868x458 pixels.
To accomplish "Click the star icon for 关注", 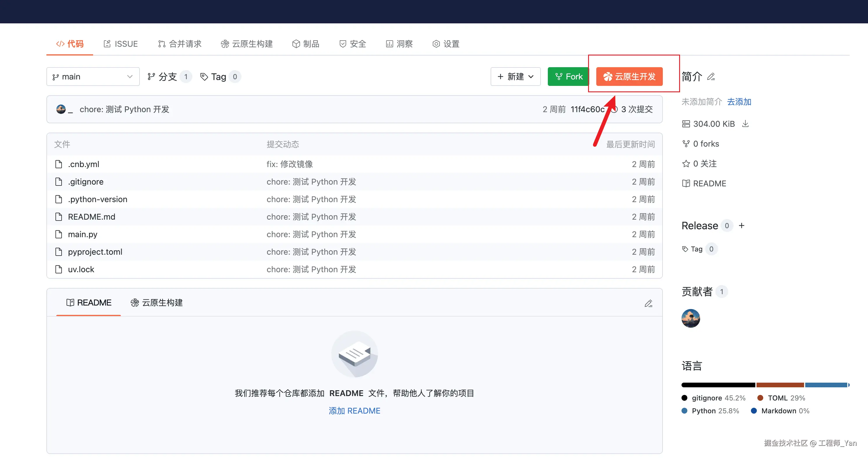I will (x=686, y=164).
